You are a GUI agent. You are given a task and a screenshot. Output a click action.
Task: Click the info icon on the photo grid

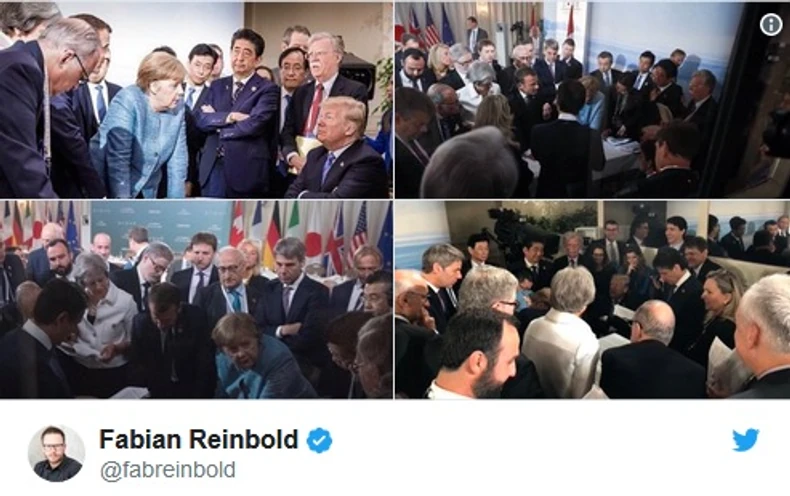pyautogui.click(x=771, y=24)
